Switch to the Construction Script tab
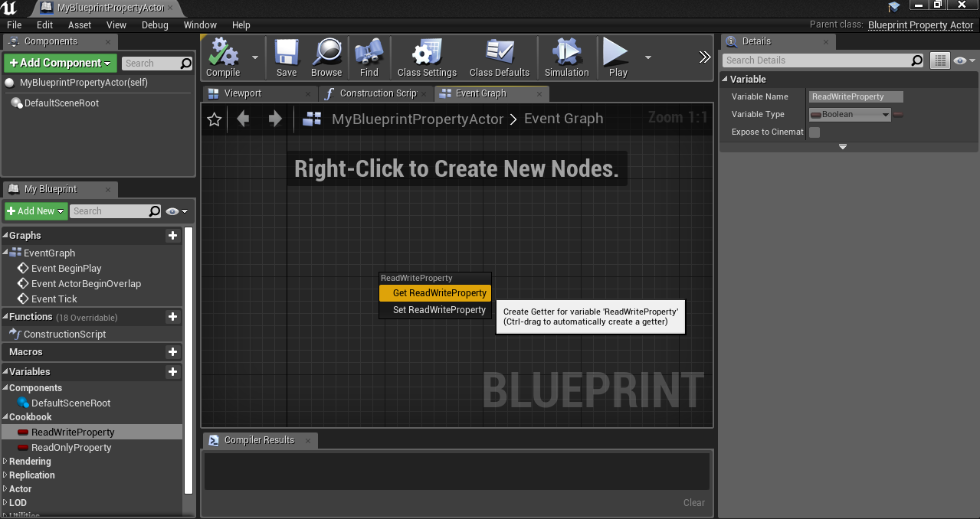 click(378, 93)
